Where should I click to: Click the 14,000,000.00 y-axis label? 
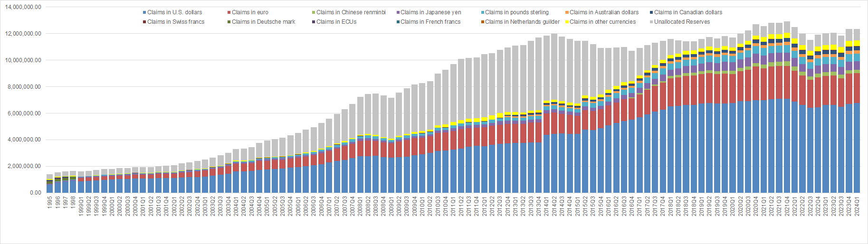[x=23, y=7]
